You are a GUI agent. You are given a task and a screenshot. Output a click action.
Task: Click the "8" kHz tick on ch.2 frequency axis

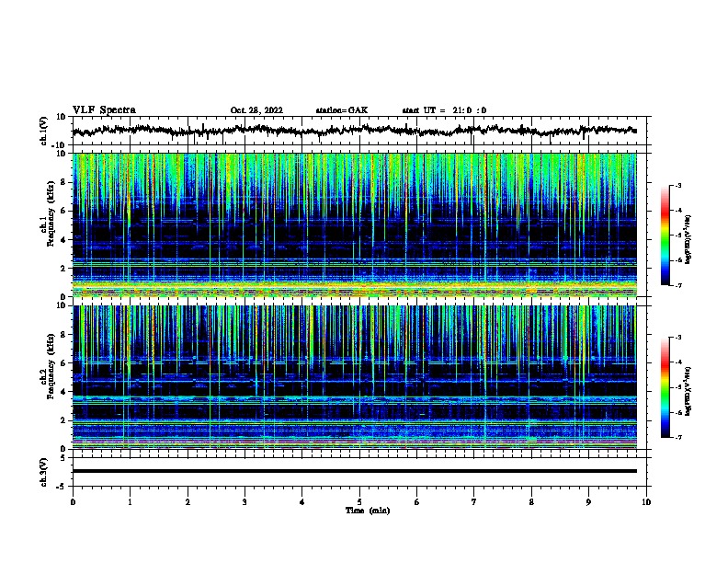pyautogui.click(x=63, y=335)
